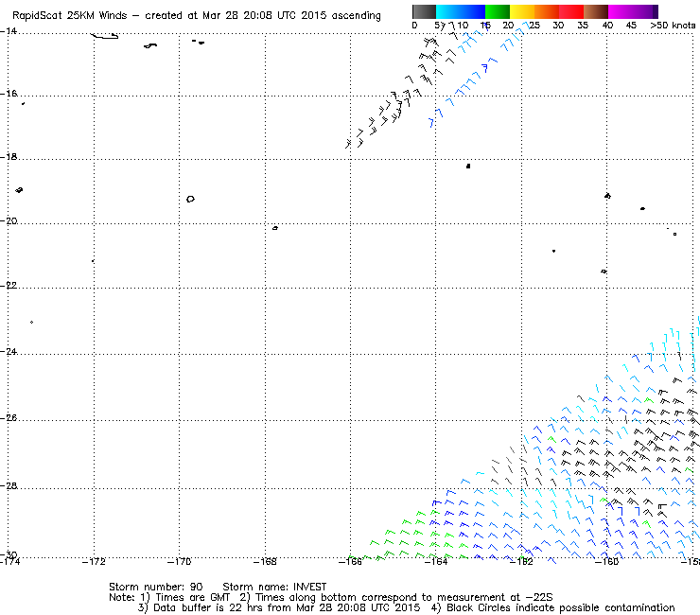700x615 pixels.
Task: Select the dark purple 45-50 knot swatch
Action: pos(645,11)
